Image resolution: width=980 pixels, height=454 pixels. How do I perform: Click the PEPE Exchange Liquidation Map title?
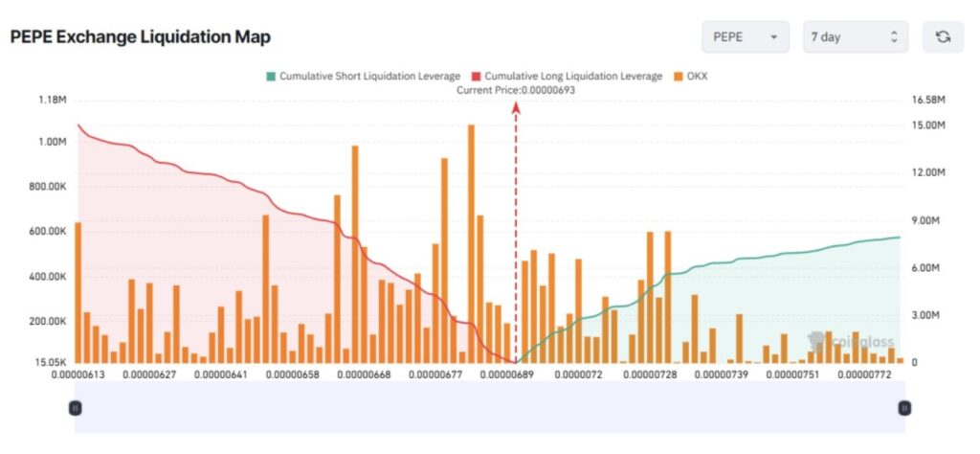click(140, 37)
